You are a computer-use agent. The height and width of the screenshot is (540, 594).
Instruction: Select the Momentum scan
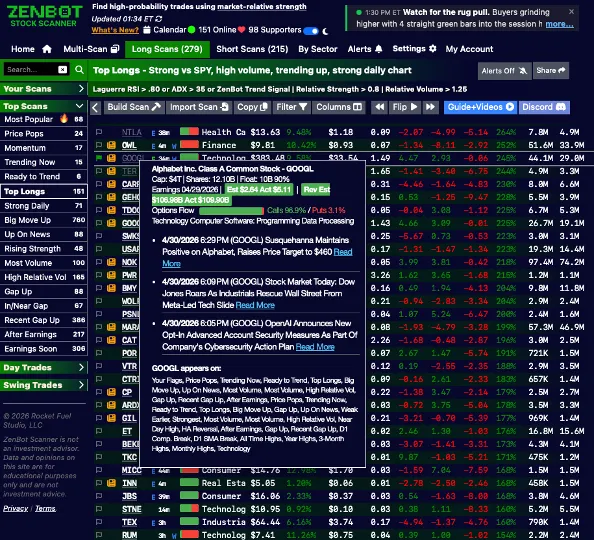pyautogui.click(x=44, y=148)
